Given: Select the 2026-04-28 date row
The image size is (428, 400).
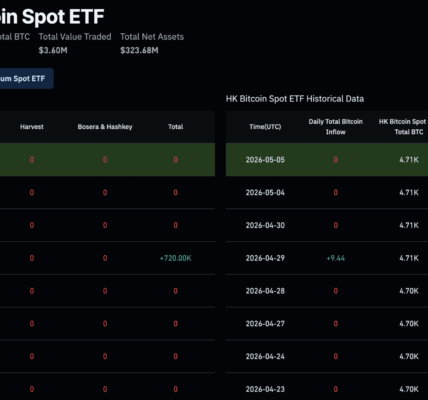Looking at the screenshot, I should 327,291.
